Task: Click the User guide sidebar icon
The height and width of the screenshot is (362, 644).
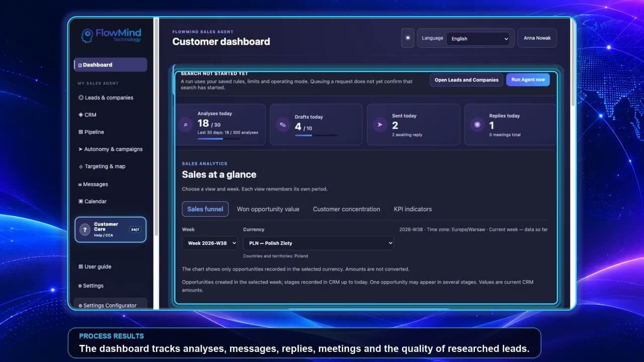Action: point(80,267)
